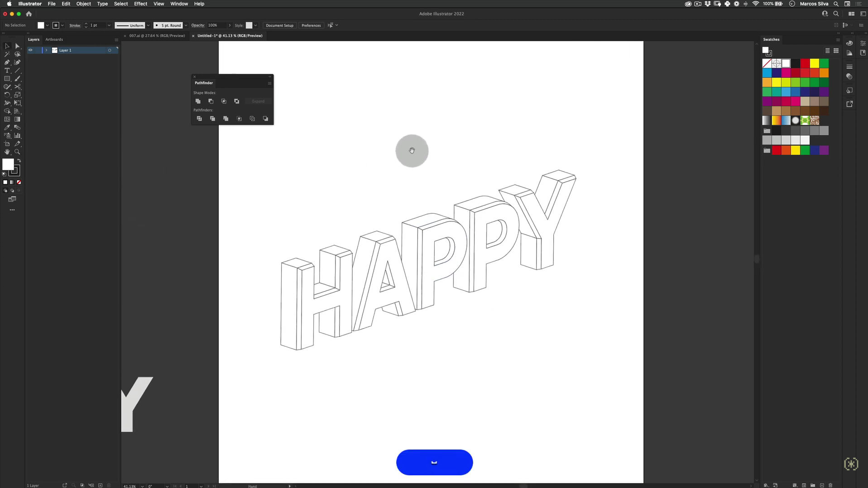Click Minus Back pathfinder icon
Image resolution: width=868 pixels, height=488 pixels.
coord(265,119)
